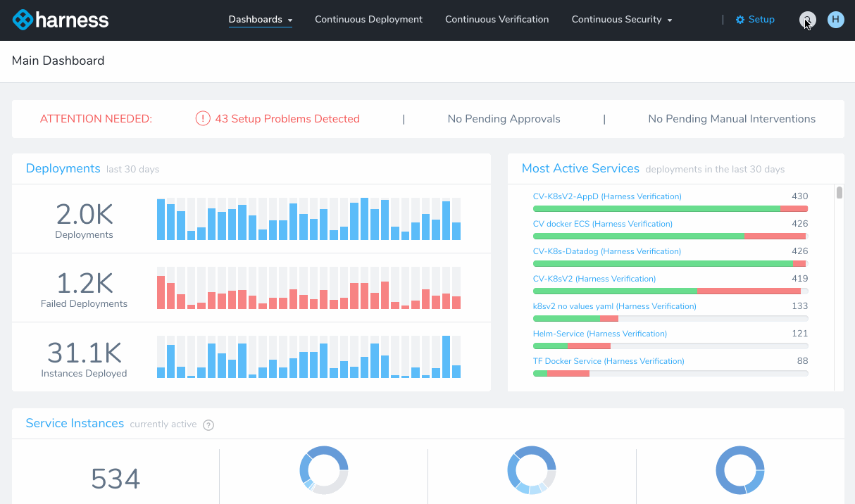The height and width of the screenshot is (504, 855).
Task: View the 43 Setup Problems Detected alert
Action: tap(287, 119)
